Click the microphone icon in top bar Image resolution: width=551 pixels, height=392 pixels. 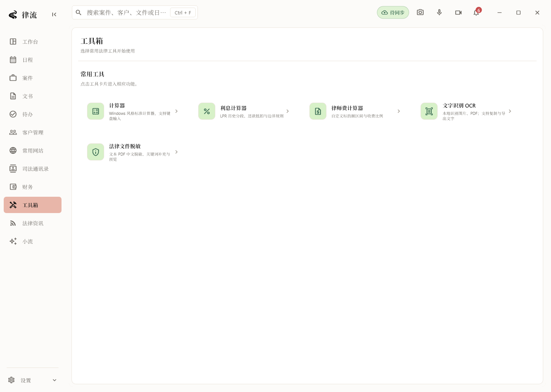click(x=439, y=13)
